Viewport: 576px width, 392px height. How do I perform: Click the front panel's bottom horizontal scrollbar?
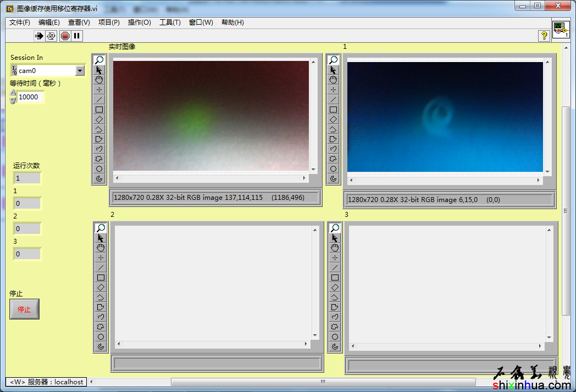click(x=323, y=382)
